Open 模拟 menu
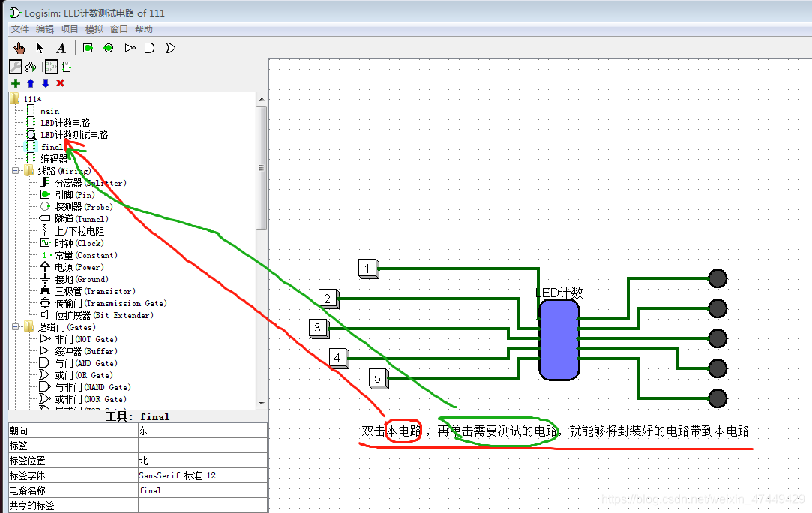The image size is (812, 513). [94, 29]
